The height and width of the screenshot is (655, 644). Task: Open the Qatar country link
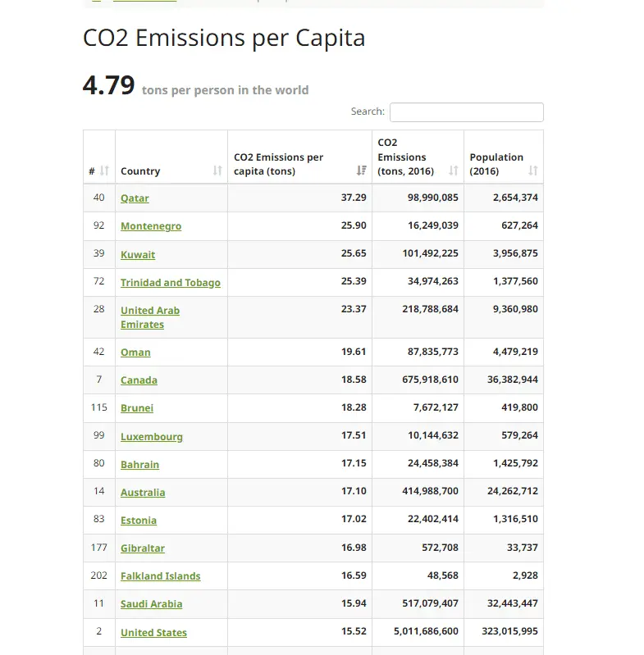[x=135, y=198]
